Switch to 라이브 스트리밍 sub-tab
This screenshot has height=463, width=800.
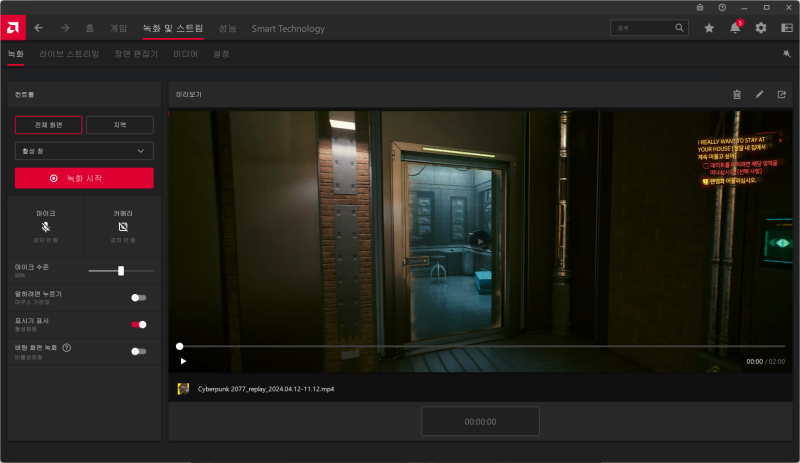69,54
